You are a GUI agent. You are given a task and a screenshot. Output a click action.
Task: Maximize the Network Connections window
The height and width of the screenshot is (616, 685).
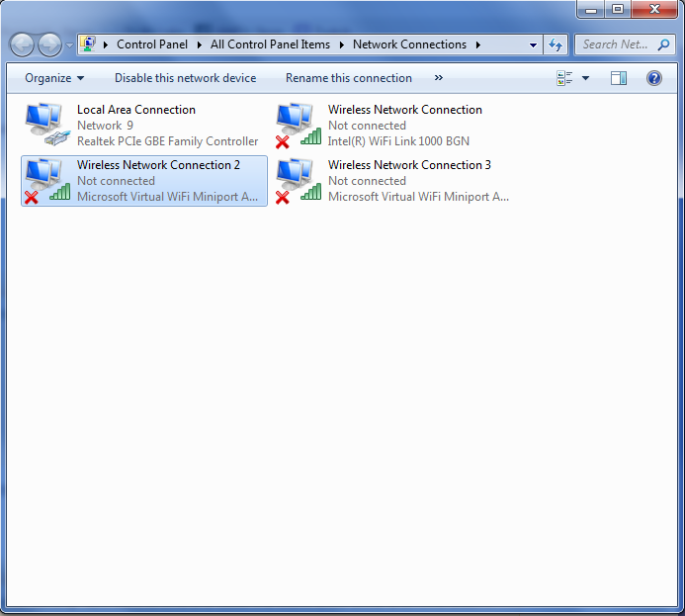click(x=618, y=9)
